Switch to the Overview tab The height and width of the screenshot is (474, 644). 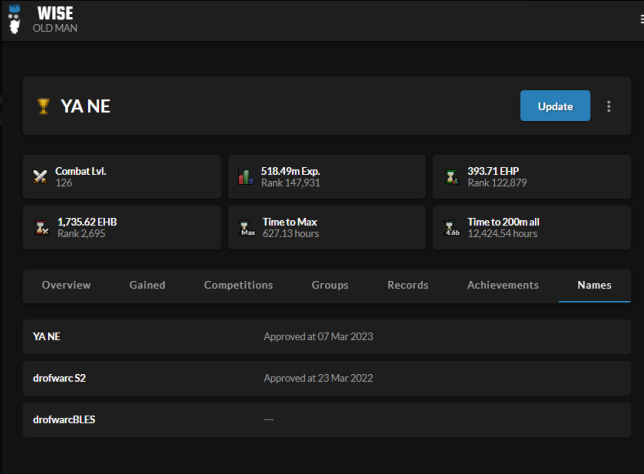pyautogui.click(x=66, y=285)
